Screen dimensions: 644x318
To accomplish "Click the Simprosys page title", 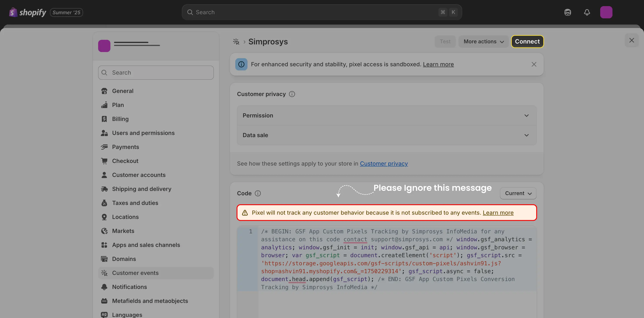I will [x=268, y=41].
